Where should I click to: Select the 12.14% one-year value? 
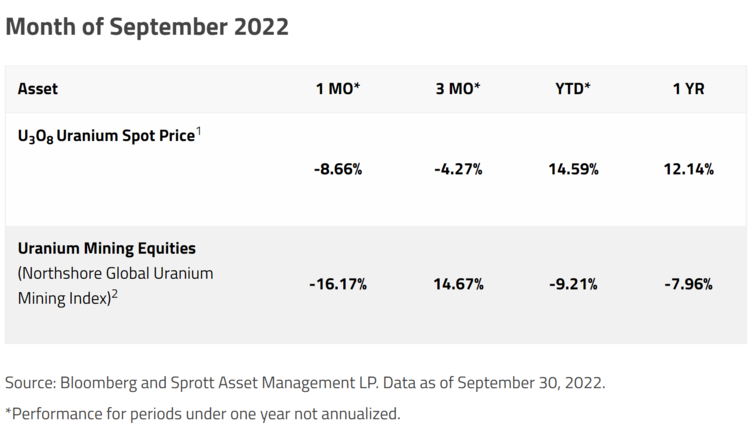click(x=688, y=169)
